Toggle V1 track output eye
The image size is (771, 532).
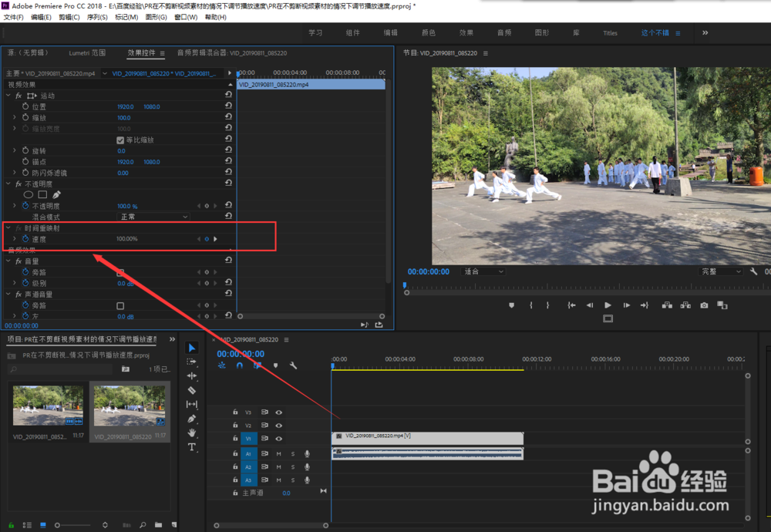tap(279, 439)
